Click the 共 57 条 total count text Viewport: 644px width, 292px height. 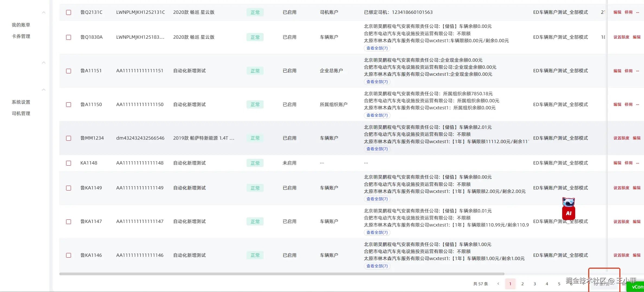(x=481, y=284)
